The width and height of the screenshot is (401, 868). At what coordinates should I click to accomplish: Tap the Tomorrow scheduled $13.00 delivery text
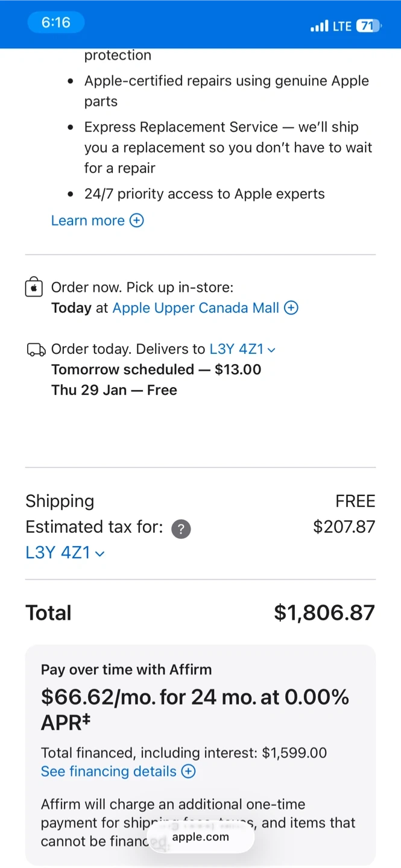coord(156,370)
